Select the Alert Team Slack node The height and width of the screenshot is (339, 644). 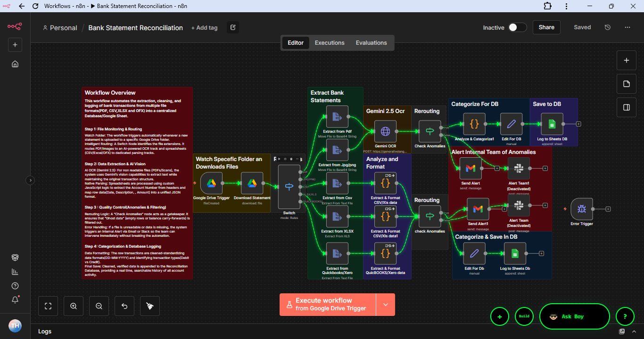coord(519,205)
